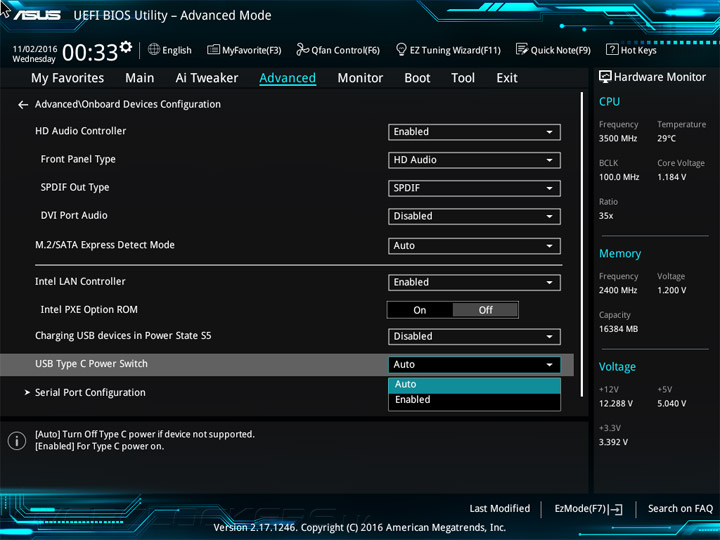Go to the Exit tab
Screen dimensions: 720x540
click(x=507, y=78)
